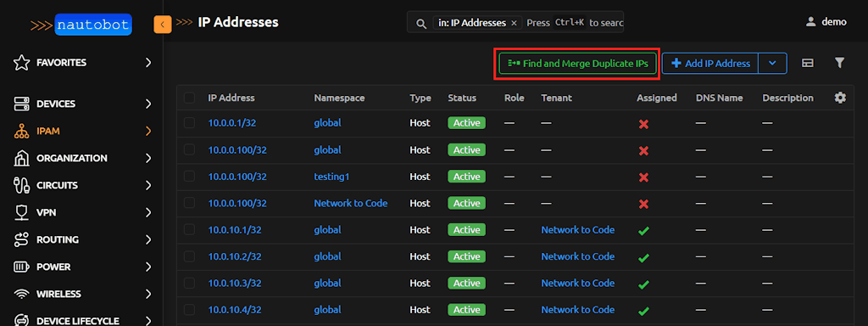The height and width of the screenshot is (326, 868).
Task: Expand the Organization menu chevron
Action: [x=147, y=158]
